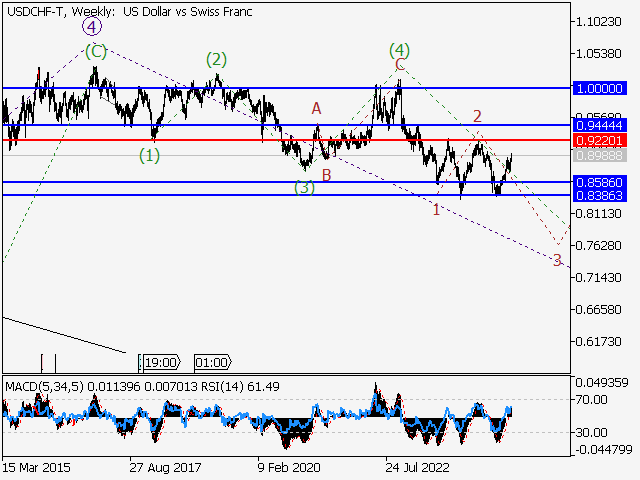Viewport: 640px width, 480px height.
Task: Select the 0.83863 blue price level tag
Action: [600, 196]
